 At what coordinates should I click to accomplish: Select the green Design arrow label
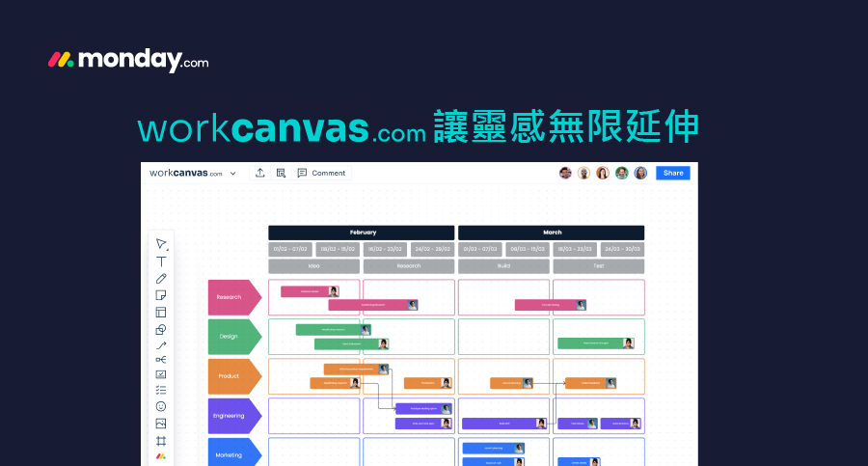pyautogui.click(x=233, y=337)
